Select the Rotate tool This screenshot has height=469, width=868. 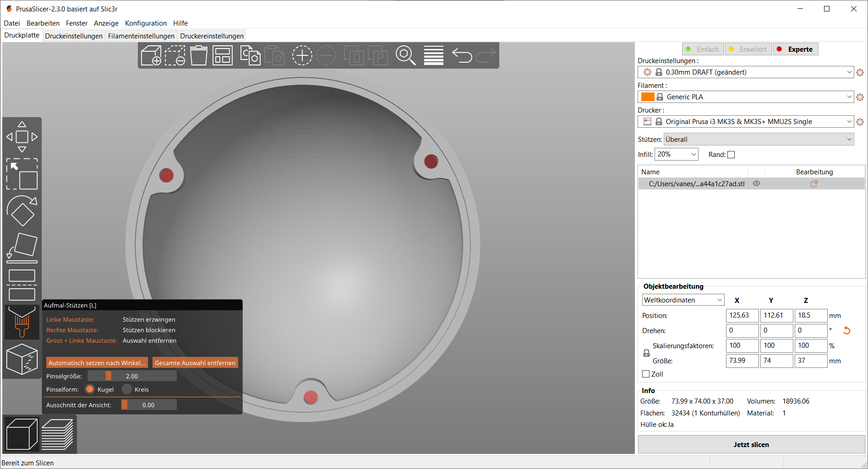[x=22, y=211]
